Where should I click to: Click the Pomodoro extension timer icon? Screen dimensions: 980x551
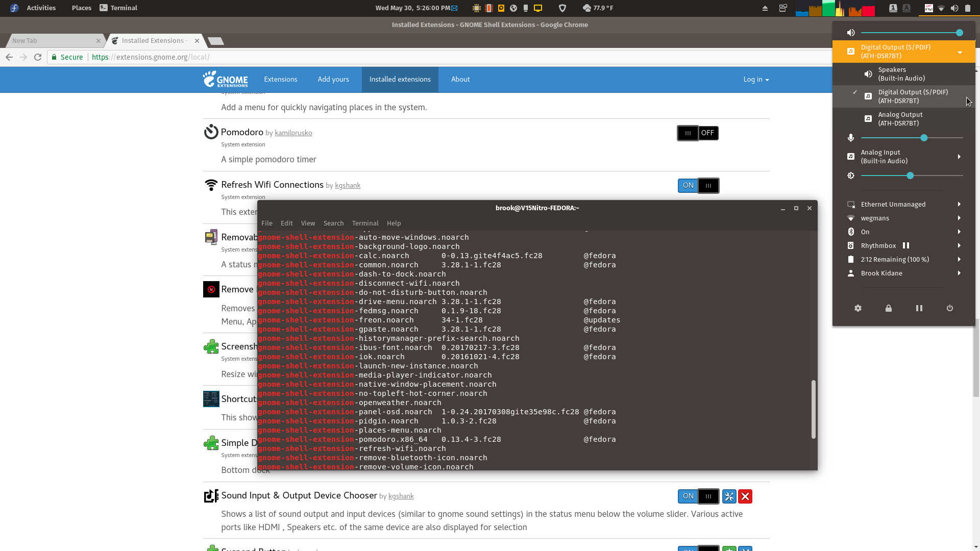(x=211, y=132)
